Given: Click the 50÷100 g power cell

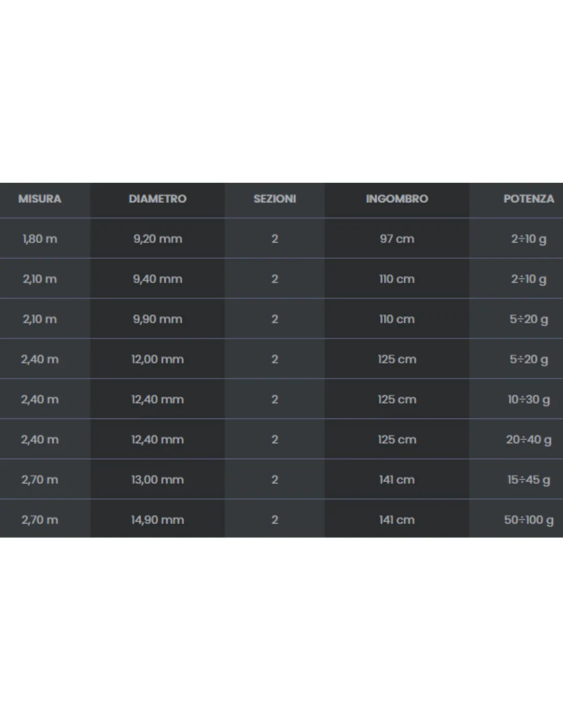Looking at the screenshot, I should (529, 520).
